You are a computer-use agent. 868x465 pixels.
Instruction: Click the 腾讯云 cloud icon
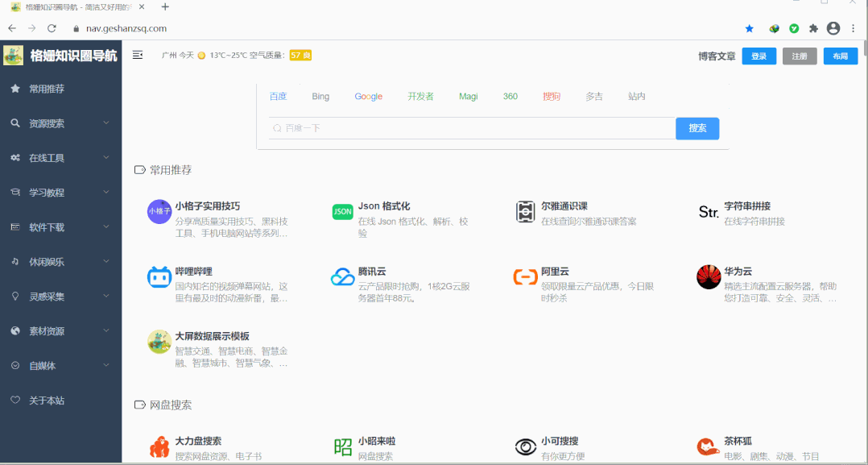click(x=343, y=277)
